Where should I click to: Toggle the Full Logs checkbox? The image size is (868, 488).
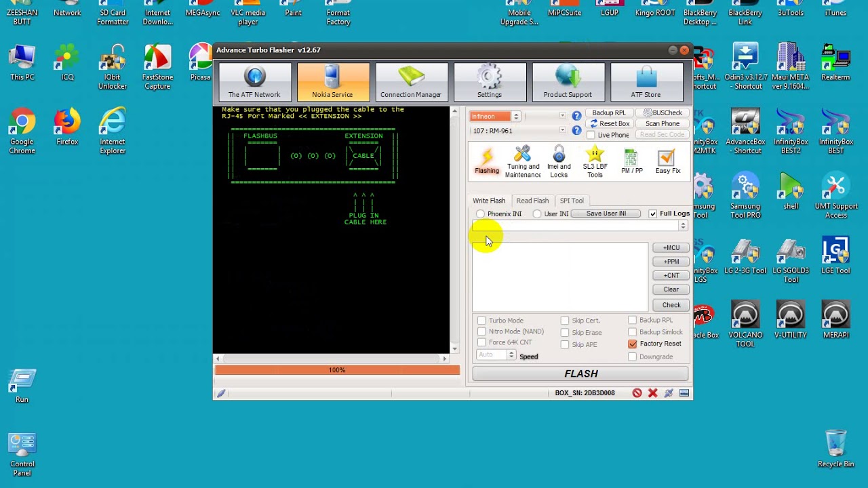point(653,214)
